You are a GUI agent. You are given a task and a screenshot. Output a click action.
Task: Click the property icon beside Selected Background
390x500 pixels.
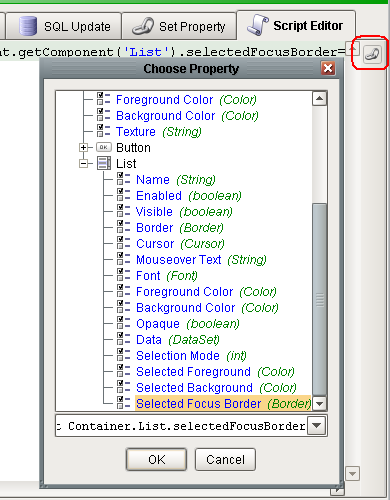click(x=123, y=387)
